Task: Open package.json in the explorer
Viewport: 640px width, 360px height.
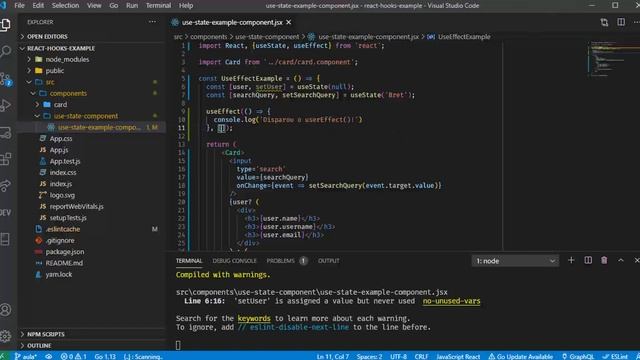Action: click(65, 252)
